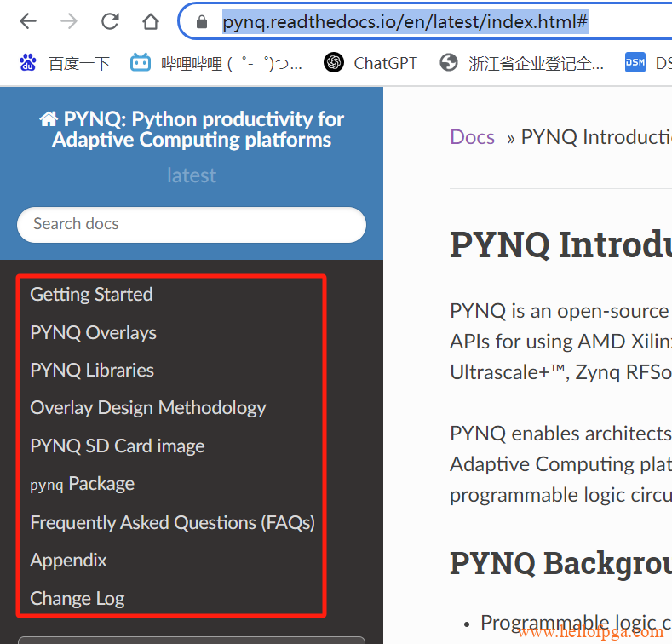Click the padlock site info icon
Viewport: 672px width, 644px height.
[x=201, y=21]
